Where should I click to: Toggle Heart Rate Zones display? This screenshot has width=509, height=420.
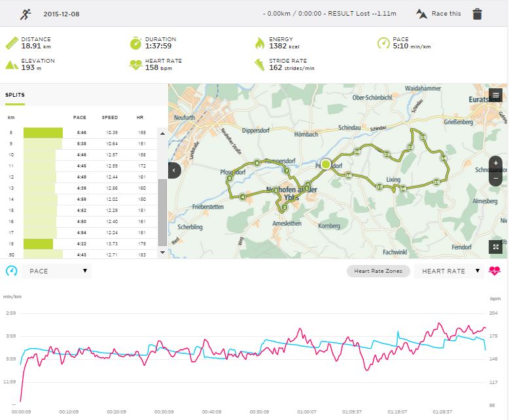click(378, 271)
